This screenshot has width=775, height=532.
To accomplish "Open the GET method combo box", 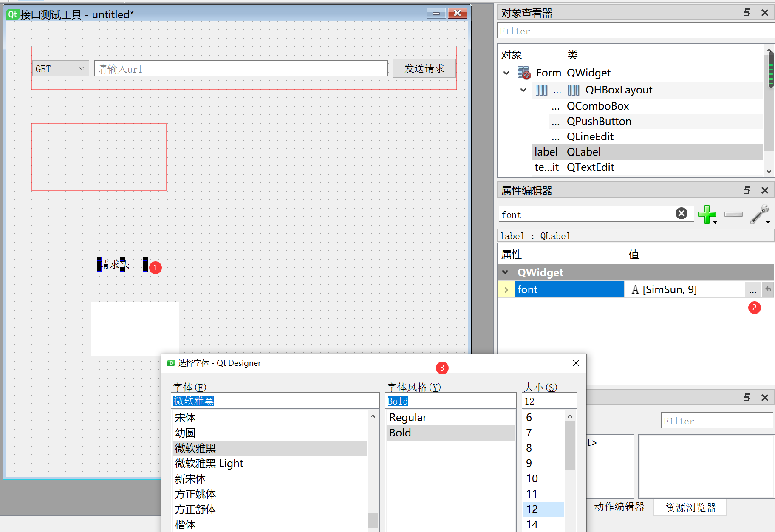I will point(60,69).
